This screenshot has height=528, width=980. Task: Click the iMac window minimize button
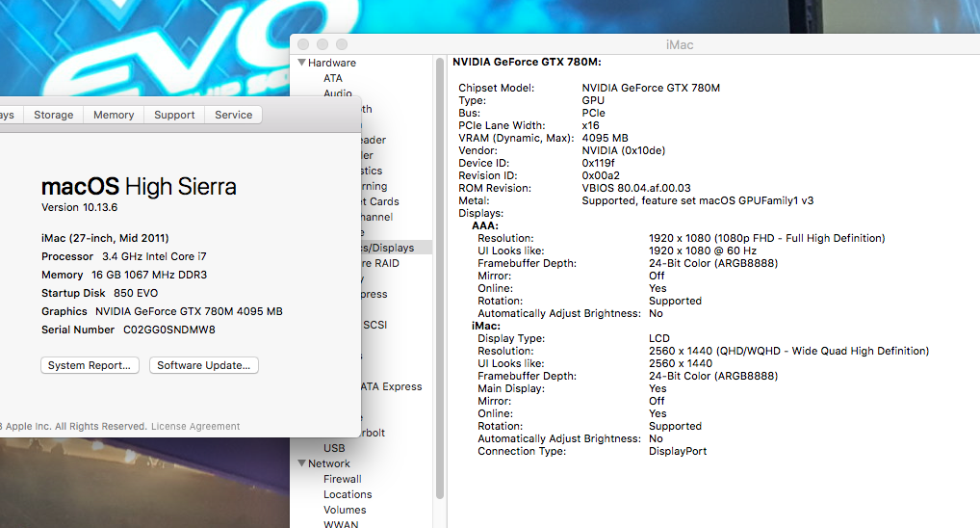[x=322, y=44]
